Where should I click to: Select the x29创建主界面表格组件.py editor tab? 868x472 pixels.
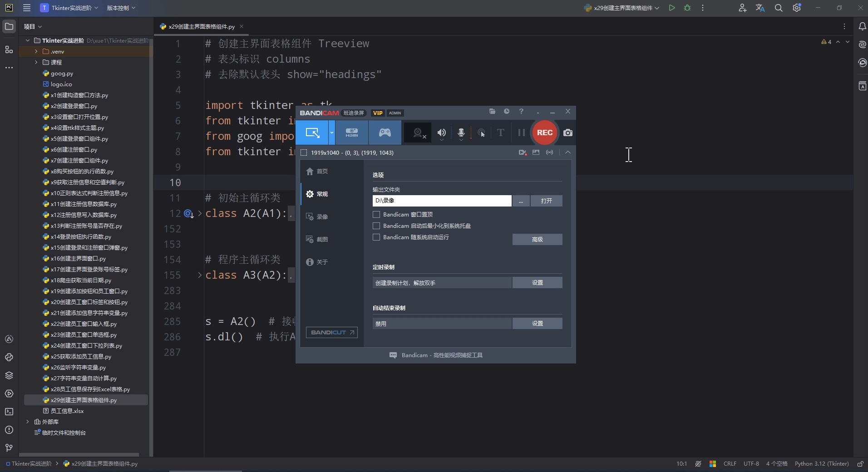[x=200, y=26]
